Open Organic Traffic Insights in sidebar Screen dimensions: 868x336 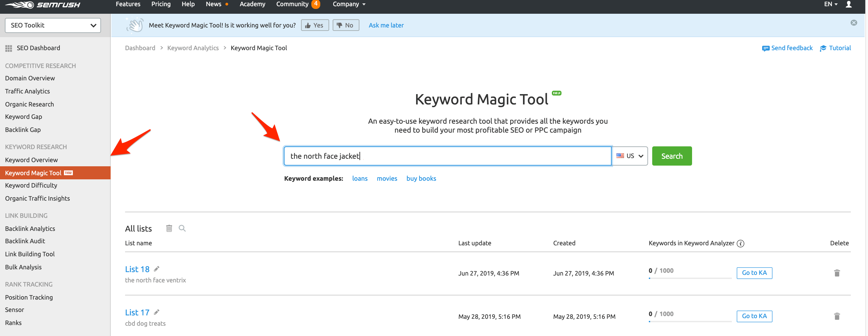click(x=37, y=199)
